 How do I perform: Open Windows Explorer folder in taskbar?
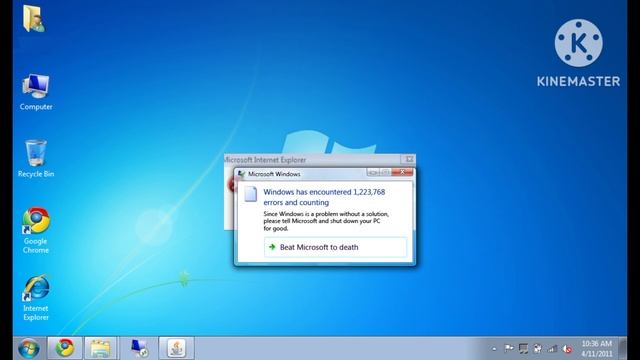pyautogui.click(x=100, y=348)
